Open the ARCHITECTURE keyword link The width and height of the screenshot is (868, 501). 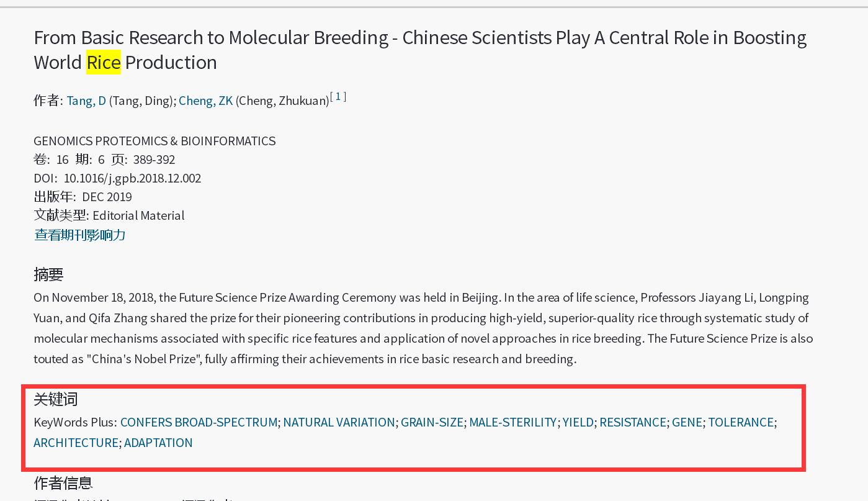[76, 443]
